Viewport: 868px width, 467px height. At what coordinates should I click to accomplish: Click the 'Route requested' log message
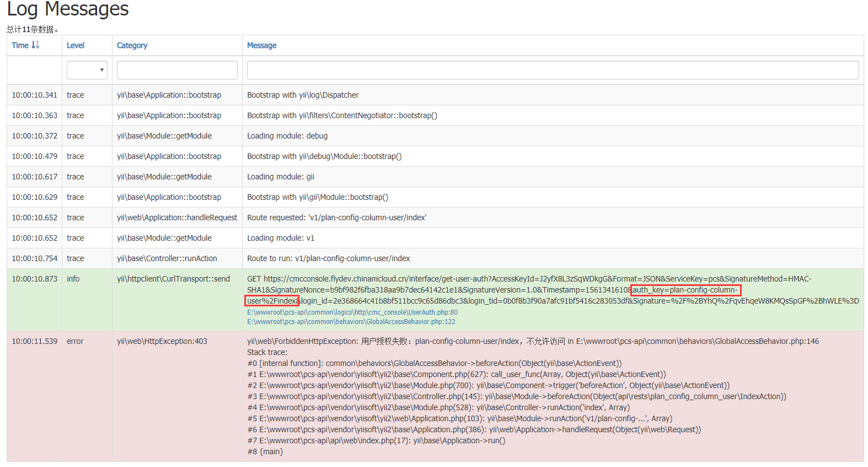(336, 218)
